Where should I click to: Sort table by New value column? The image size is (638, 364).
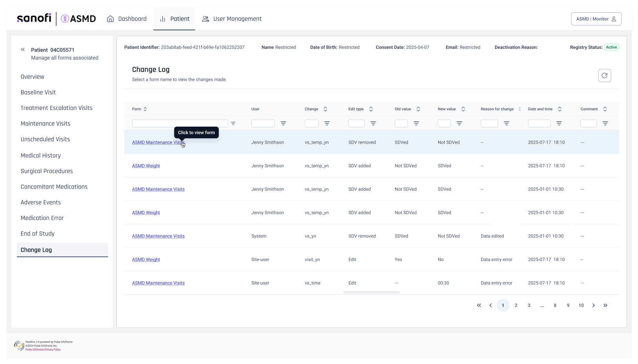click(x=463, y=109)
